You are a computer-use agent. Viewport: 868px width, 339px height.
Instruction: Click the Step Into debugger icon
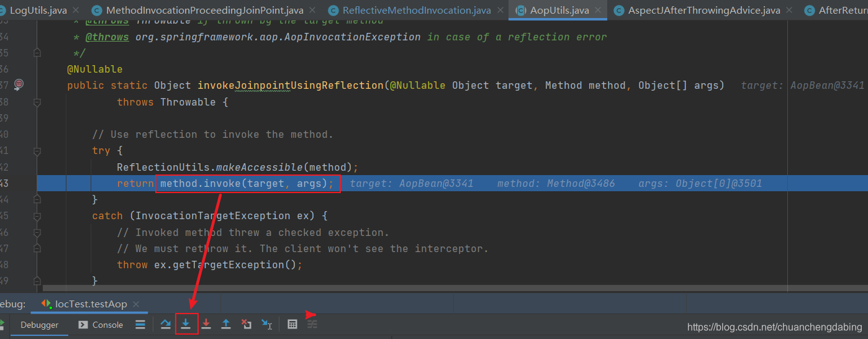(x=186, y=324)
